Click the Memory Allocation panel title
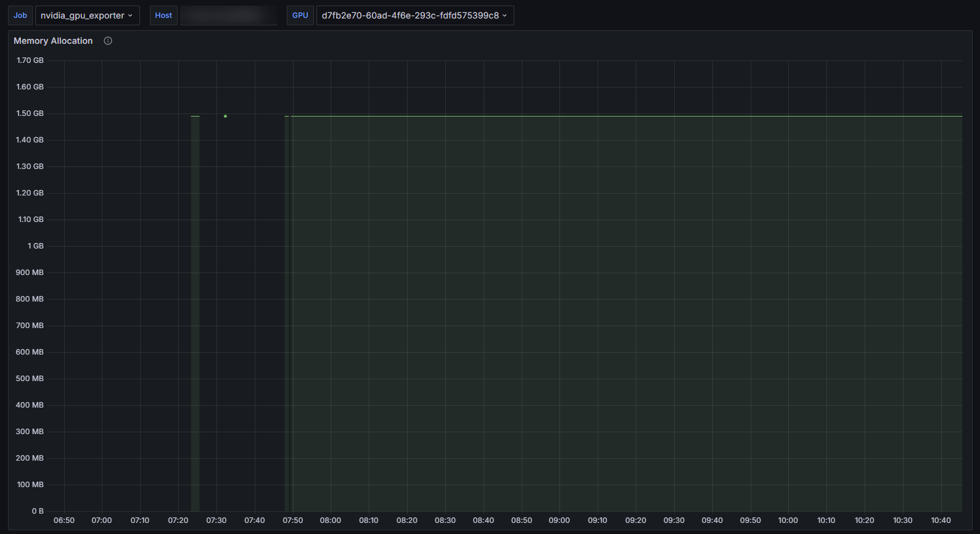 [53, 41]
